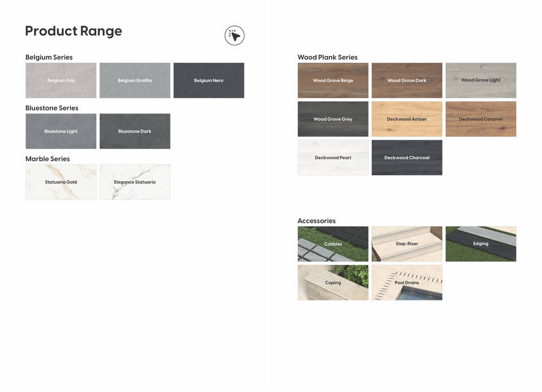Image resolution: width=542 pixels, height=392 pixels.
Task: View the Deckwood Pearl tile
Action: coord(333,158)
